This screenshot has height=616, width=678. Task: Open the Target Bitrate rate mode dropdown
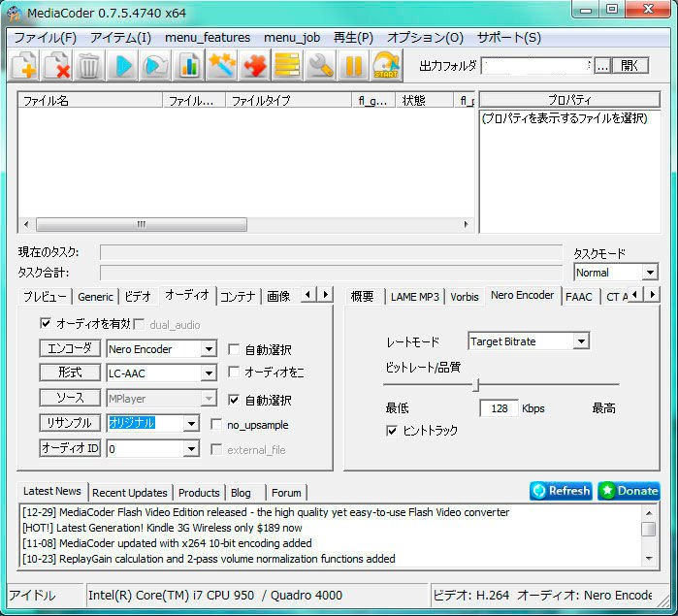click(581, 341)
